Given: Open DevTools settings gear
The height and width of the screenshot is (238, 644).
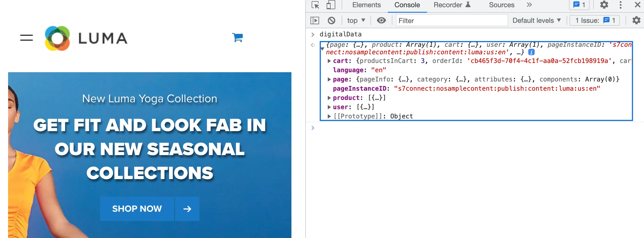Looking at the screenshot, I should pyautogui.click(x=604, y=5).
